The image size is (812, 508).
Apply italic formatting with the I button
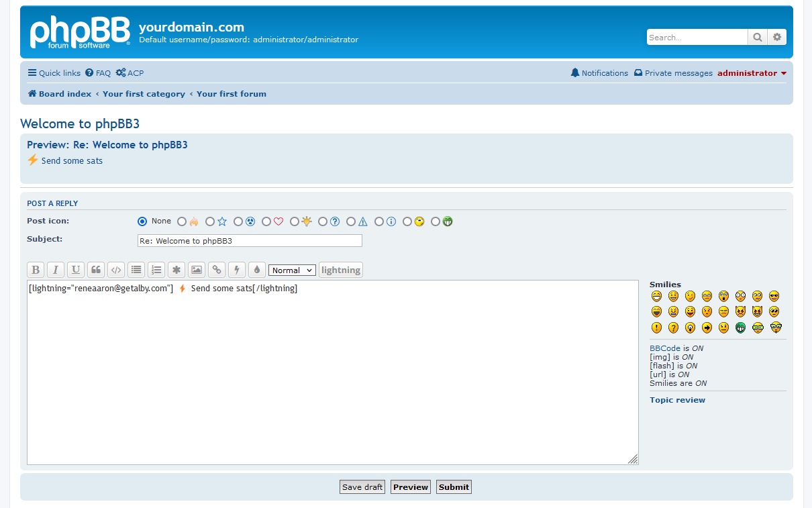(x=56, y=270)
